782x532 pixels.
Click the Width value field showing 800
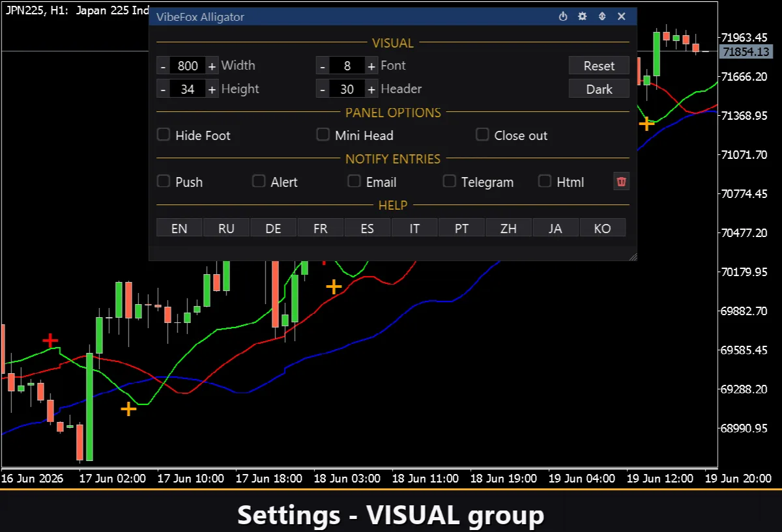[x=188, y=66]
